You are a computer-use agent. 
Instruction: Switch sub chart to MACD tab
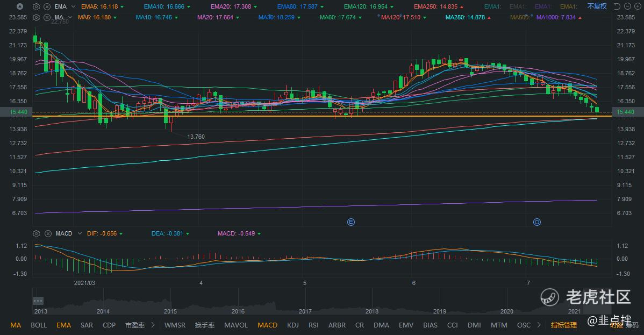point(267,325)
